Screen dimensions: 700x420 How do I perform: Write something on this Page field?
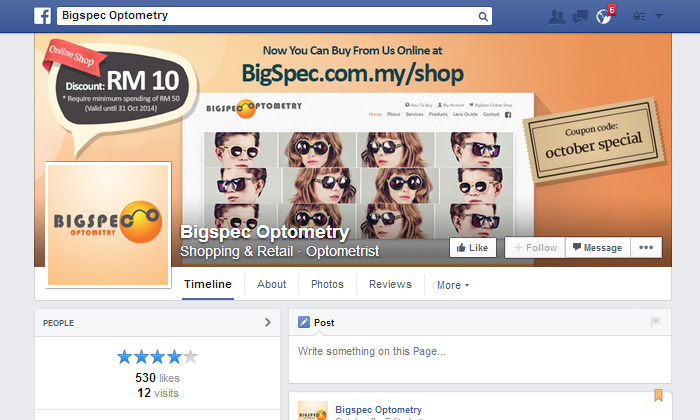(x=480, y=359)
